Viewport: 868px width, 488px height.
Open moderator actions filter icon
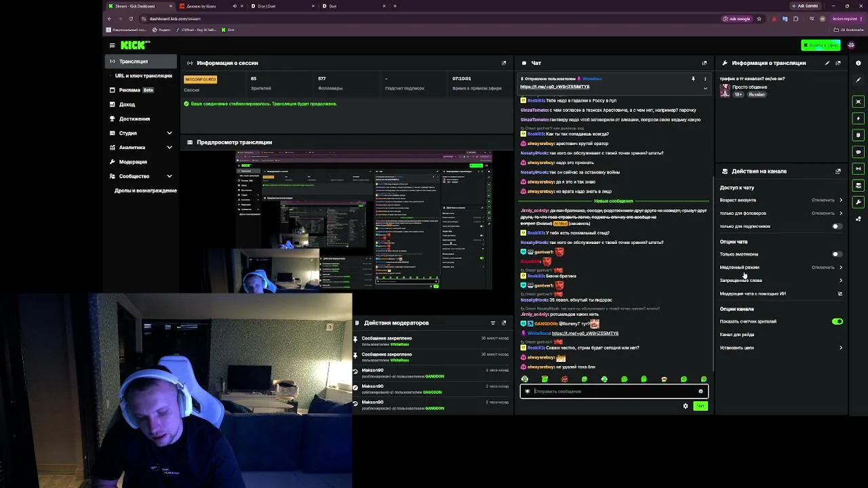[x=493, y=323]
